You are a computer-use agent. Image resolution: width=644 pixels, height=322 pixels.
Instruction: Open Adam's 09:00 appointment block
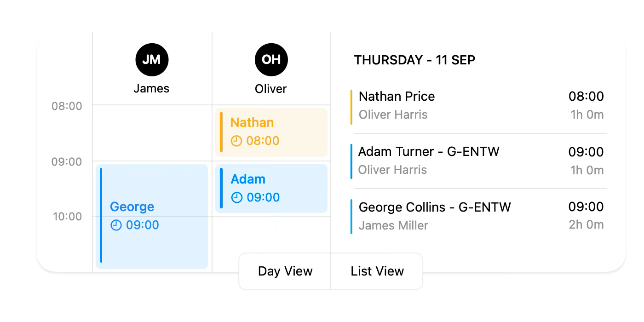point(271,188)
